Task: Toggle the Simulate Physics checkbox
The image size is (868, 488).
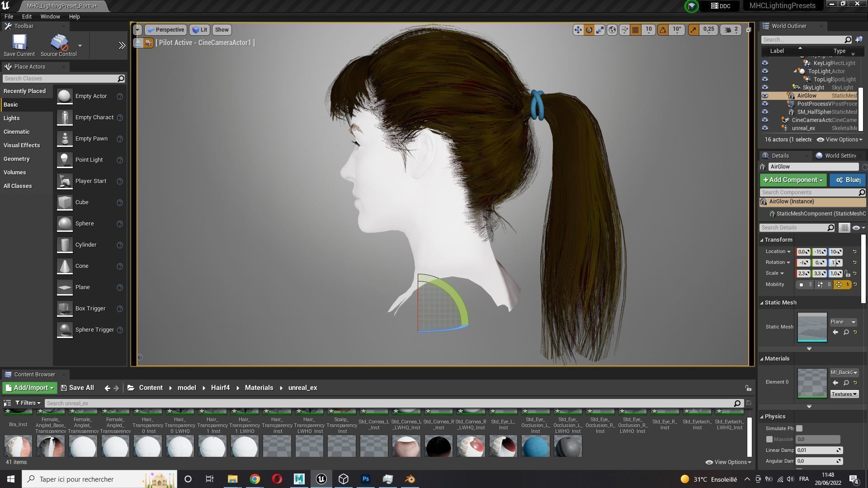Action: (x=799, y=429)
